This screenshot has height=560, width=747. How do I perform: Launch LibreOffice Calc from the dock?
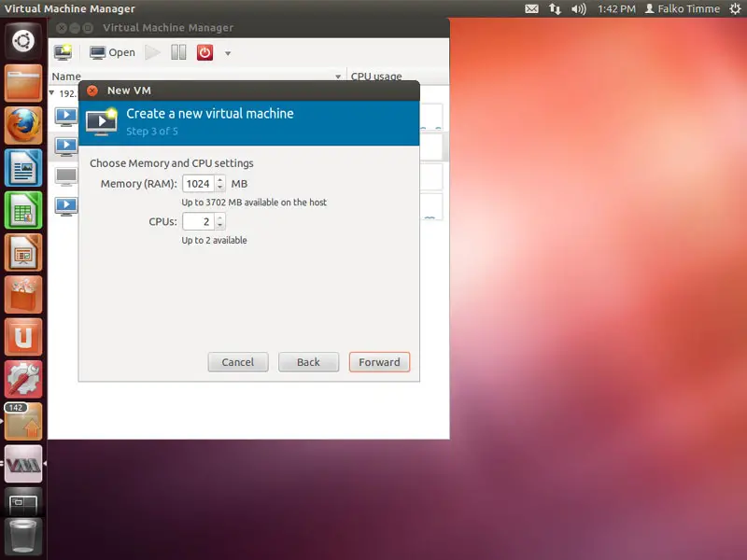coord(22,210)
